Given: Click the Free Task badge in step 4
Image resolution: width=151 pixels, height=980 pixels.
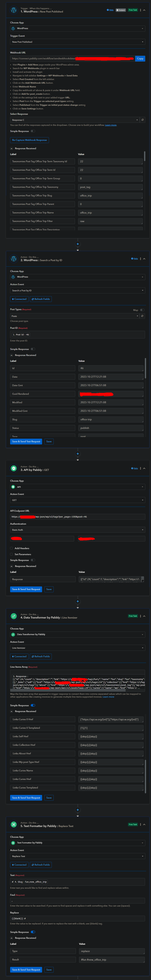Looking at the screenshot, I should 133,616.
